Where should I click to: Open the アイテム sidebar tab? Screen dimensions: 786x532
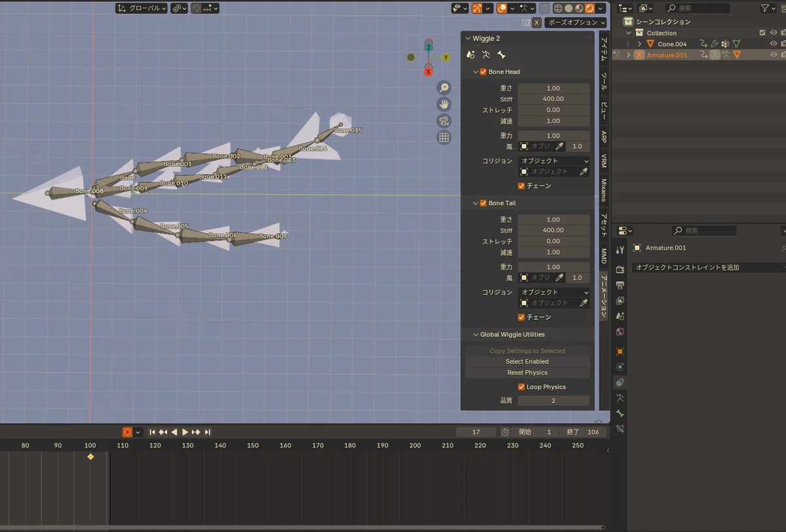coord(604,50)
